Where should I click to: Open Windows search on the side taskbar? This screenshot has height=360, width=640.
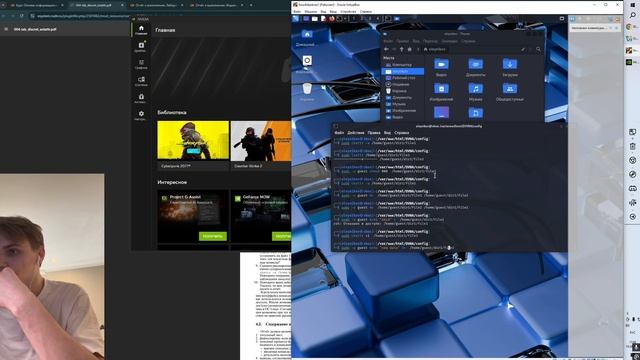pos(633,16)
